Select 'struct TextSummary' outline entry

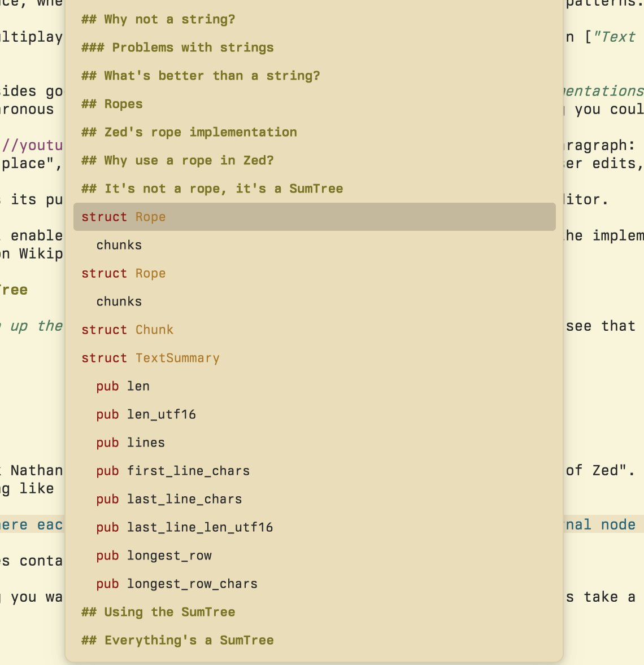click(314, 358)
